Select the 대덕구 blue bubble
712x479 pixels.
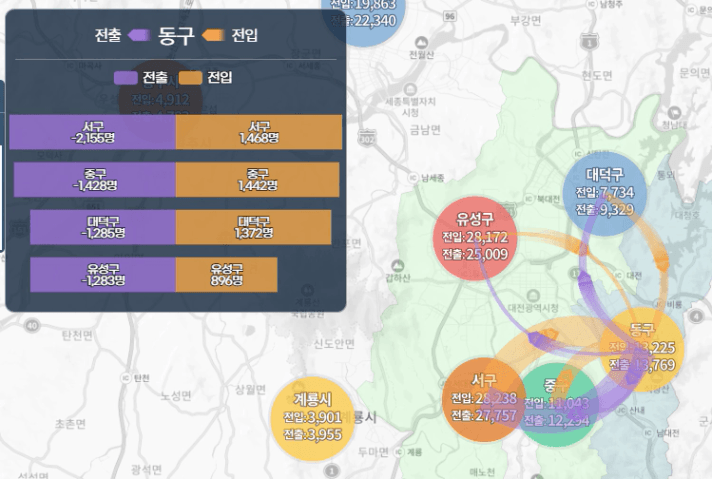604,193
